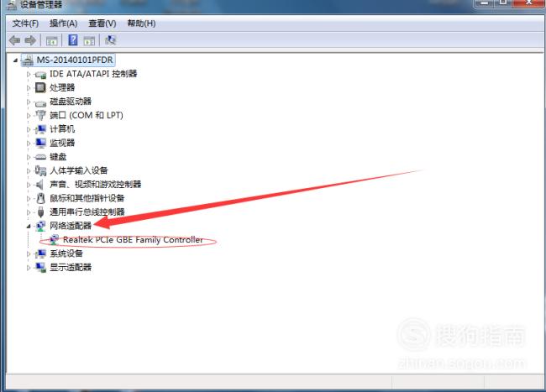Expand the 端口 (COM 和 LPT) node
This screenshot has height=392, width=546.
(x=29, y=116)
